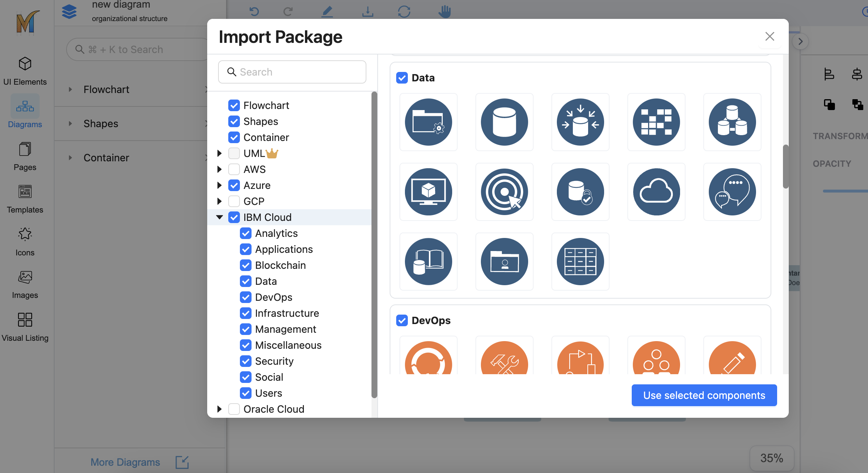Pick the database cylinder icon
The image size is (868, 473).
click(x=504, y=122)
